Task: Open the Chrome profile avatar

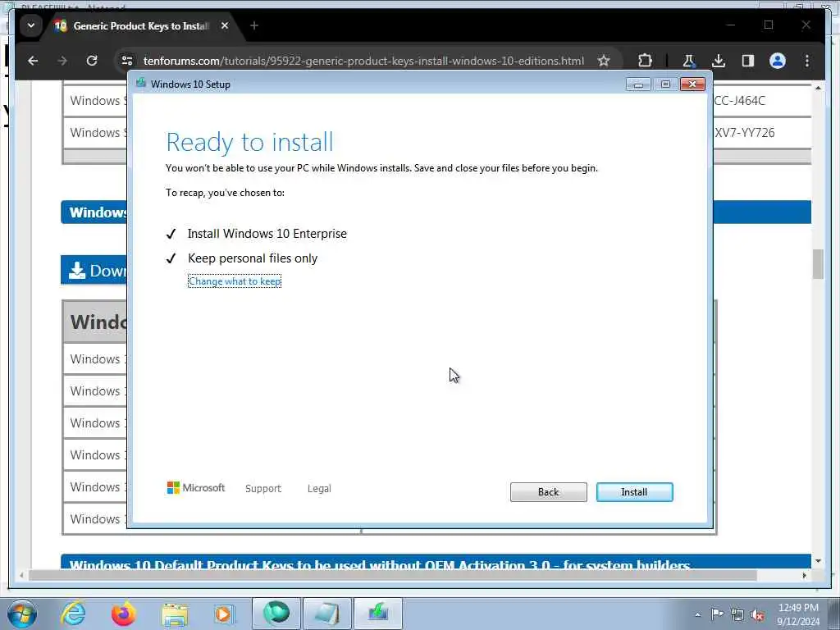Action: (x=778, y=61)
